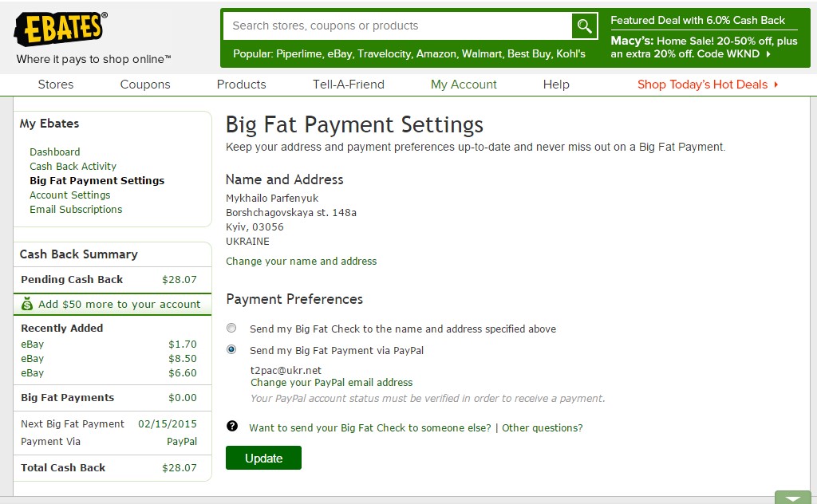The width and height of the screenshot is (817, 504).
Task: Click the Featured Deal with 6.0% Cash Back heading
Action: [x=697, y=20]
